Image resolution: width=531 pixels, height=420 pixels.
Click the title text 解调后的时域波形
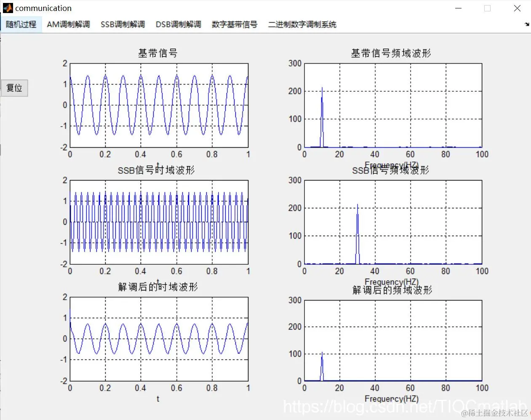point(158,287)
